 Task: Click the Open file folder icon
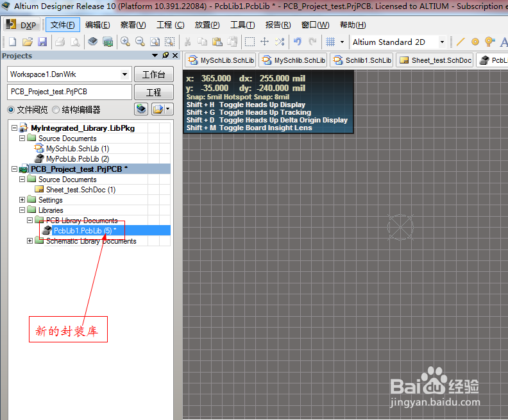point(28,42)
